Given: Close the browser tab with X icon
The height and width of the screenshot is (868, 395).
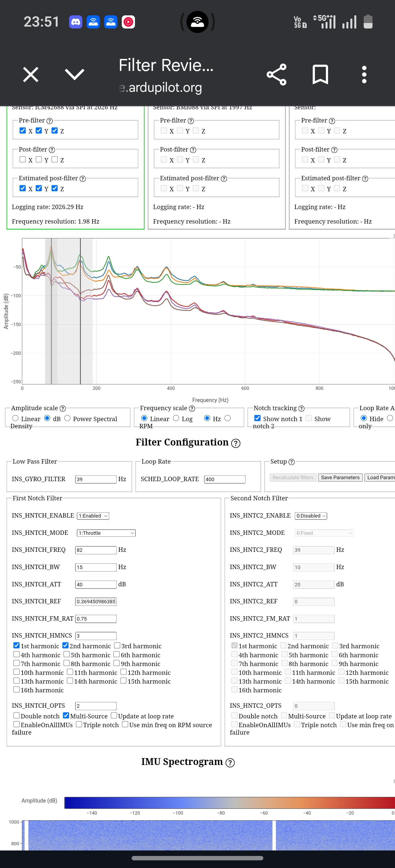Looking at the screenshot, I should click(x=31, y=75).
